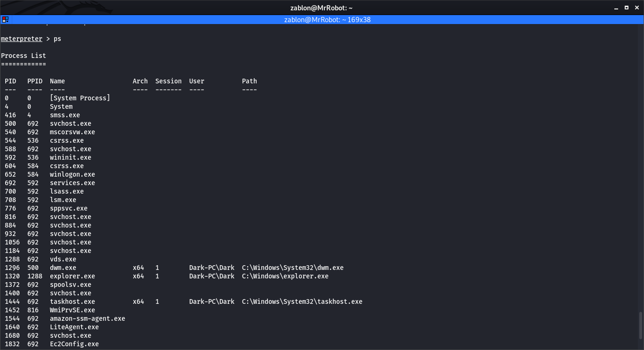Minimize the terminal window
The height and width of the screenshot is (350, 644).
[616, 8]
